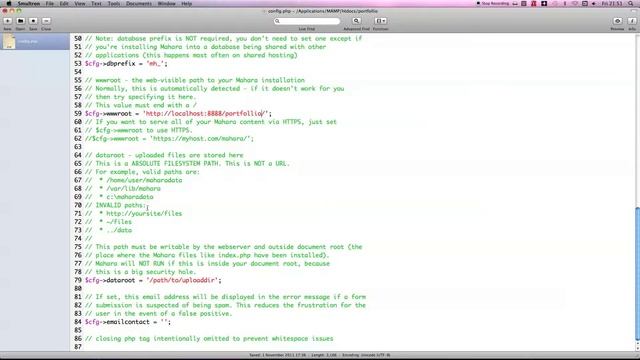Click the comment '* /var/lib/mahara'
The height and width of the screenshot is (360, 640).
point(123,189)
